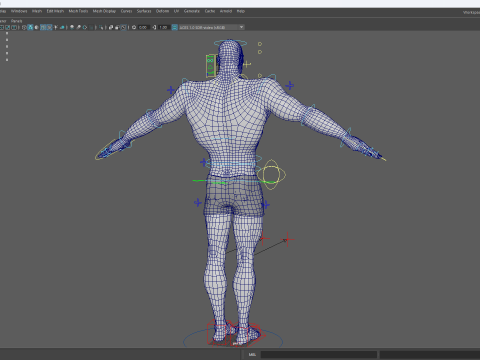
Task: Open the Mesh Display menu
Action: coord(104,11)
